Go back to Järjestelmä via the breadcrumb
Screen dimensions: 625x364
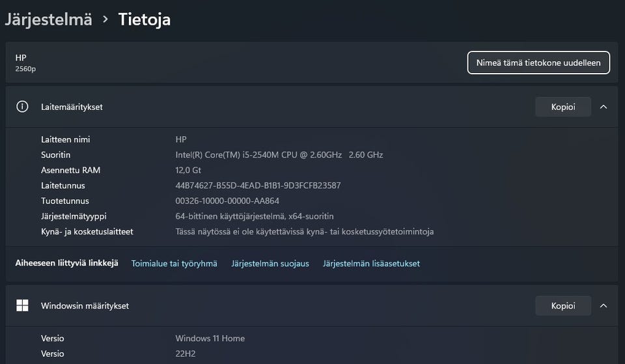[x=48, y=20]
